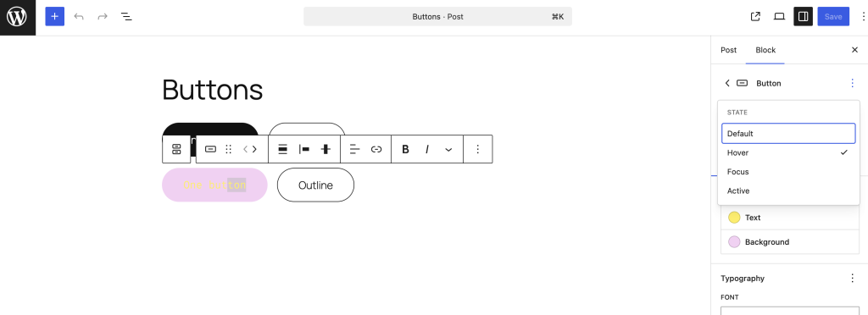Click the link icon in block toolbar

[376, 149]
